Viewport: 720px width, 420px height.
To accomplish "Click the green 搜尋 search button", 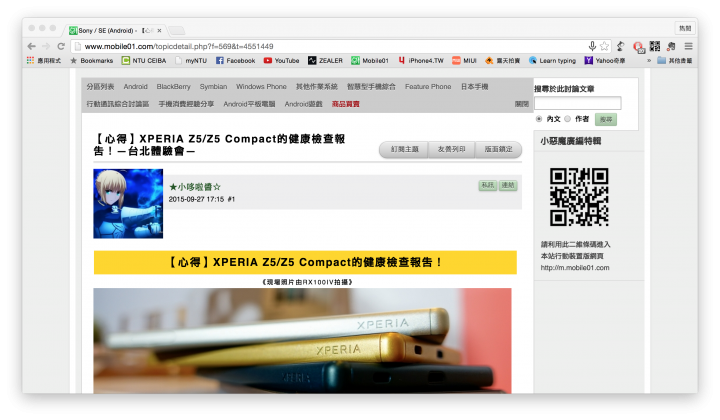I will (x=606, y=119).
